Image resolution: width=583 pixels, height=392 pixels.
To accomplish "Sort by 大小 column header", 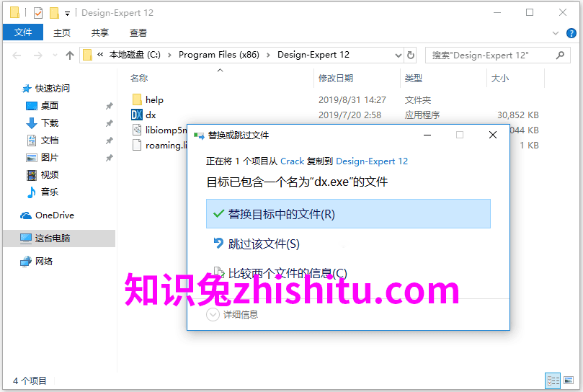I will (x=499, y=78).
